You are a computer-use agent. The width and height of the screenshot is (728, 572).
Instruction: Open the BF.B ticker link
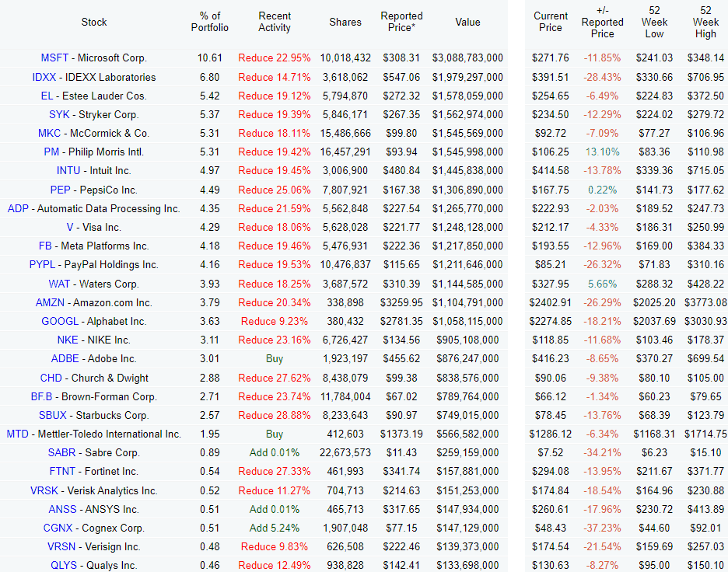[42, 396]
